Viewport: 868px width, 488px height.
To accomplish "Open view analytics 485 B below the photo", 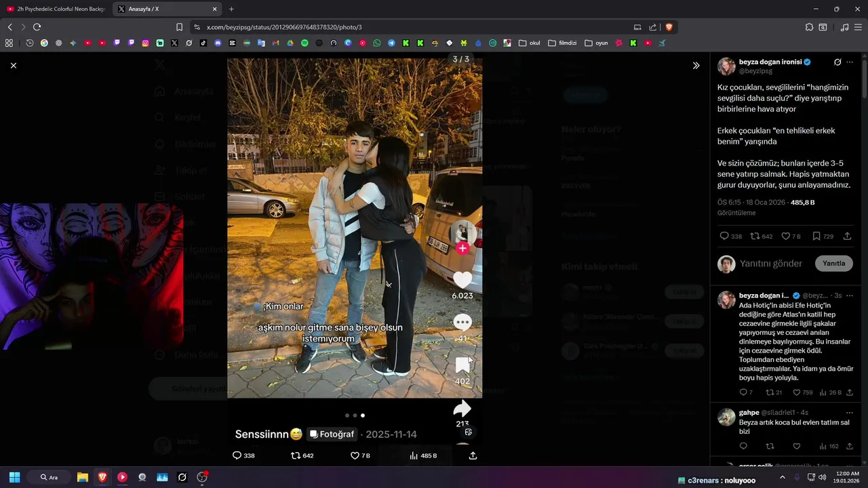I will coord(423,455).
